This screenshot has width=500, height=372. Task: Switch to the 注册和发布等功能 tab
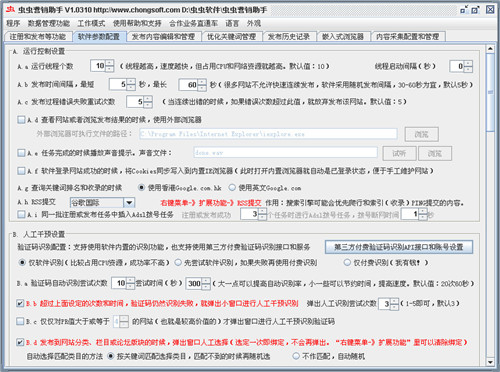click(38, 36)
